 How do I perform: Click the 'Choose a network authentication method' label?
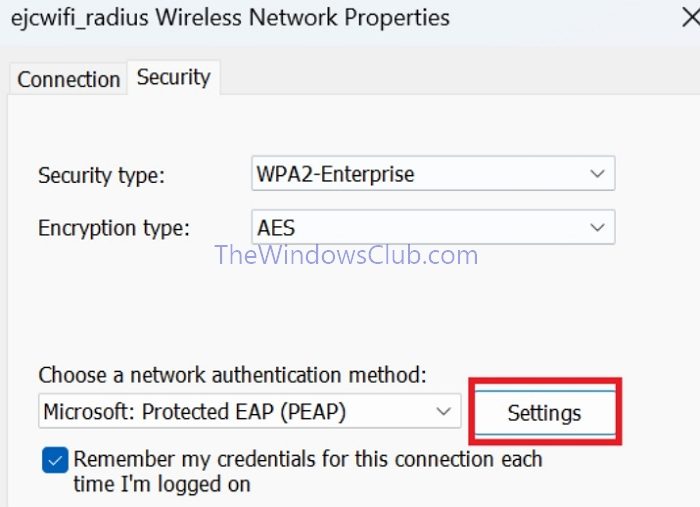pos(233,375)
